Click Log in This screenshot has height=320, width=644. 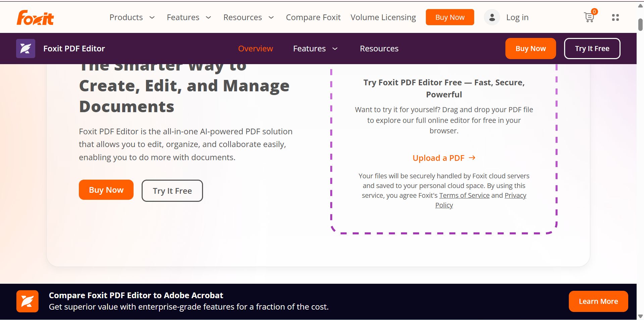click(x=517, y=17)
